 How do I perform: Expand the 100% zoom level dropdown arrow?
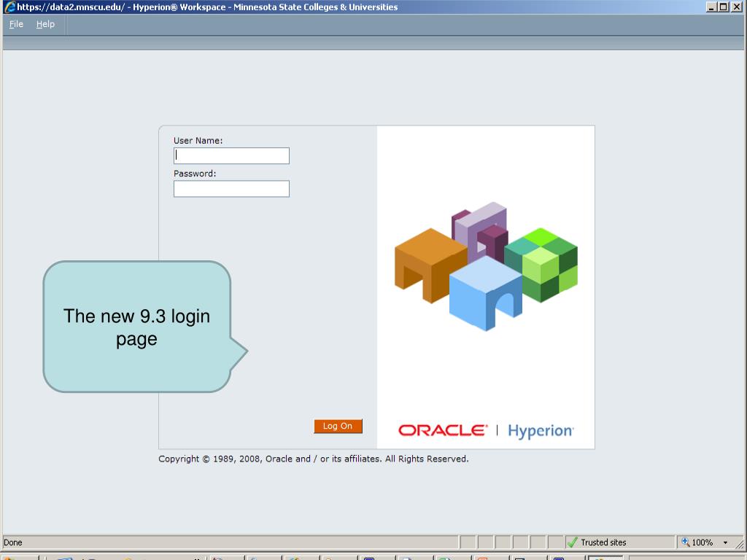(725, 542)
